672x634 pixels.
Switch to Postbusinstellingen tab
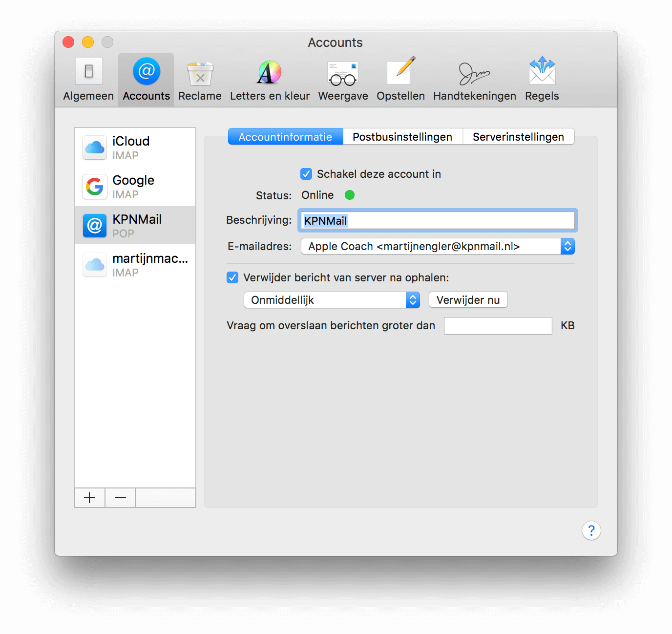point(403,137)
